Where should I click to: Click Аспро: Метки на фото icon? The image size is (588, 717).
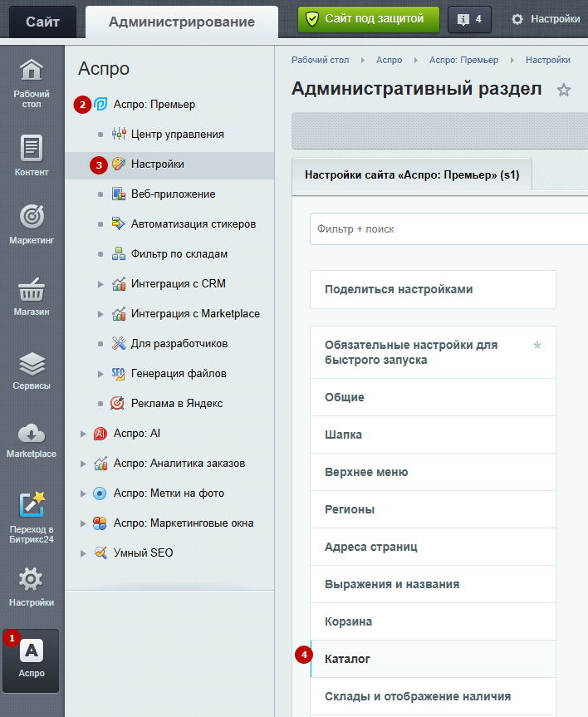(100, 494)
